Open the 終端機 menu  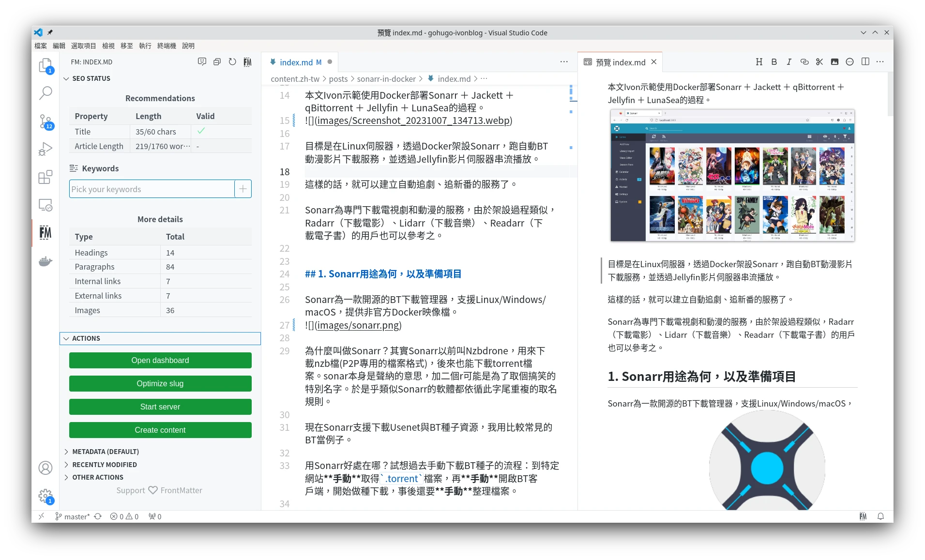point(167,46)
